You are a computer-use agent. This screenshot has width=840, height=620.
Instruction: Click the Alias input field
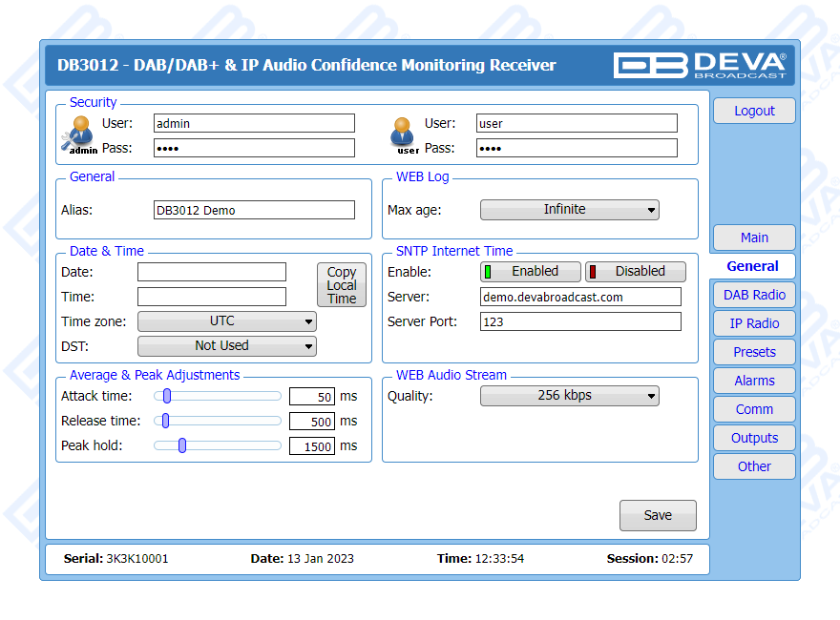click(254, 210)
